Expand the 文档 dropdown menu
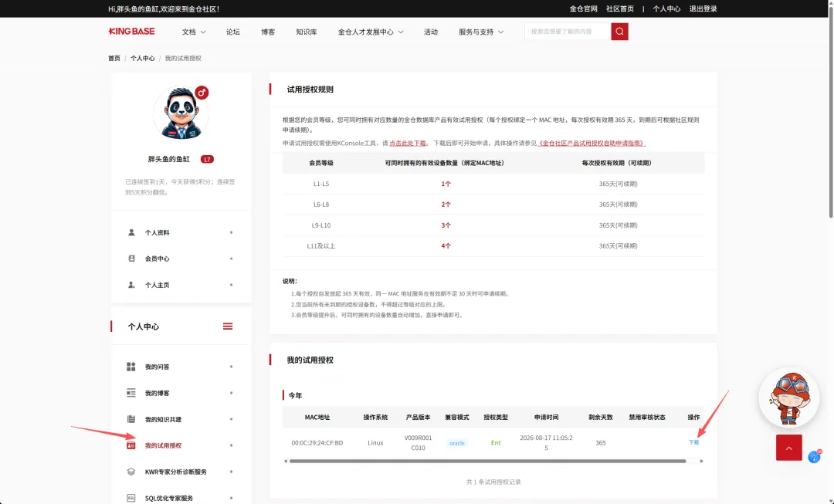Image resolution: width=834 pixels, height=504 pixels. click(x=194, y=32)
